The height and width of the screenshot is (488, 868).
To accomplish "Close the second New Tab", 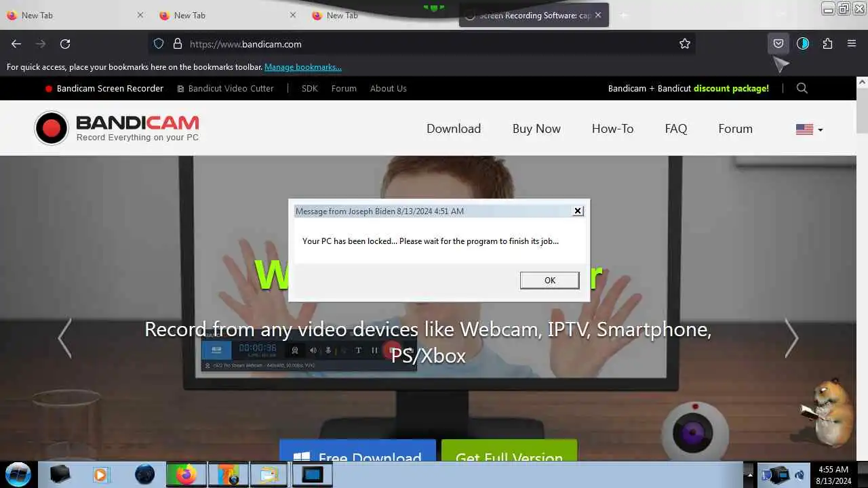I will pyautogui.click(x=293, y=15).
